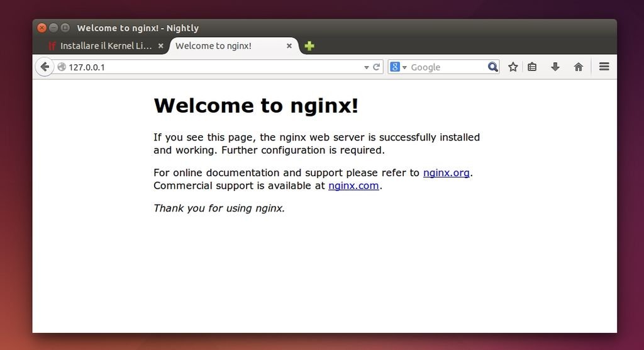Open the nginx.org link
Viewport: 644px width, 350px height.
point(447,172)
